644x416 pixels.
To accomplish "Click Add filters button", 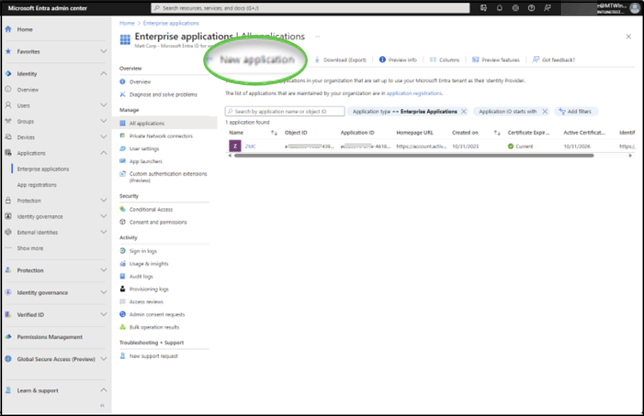I will pyautogui.click(x=576, y=111).
